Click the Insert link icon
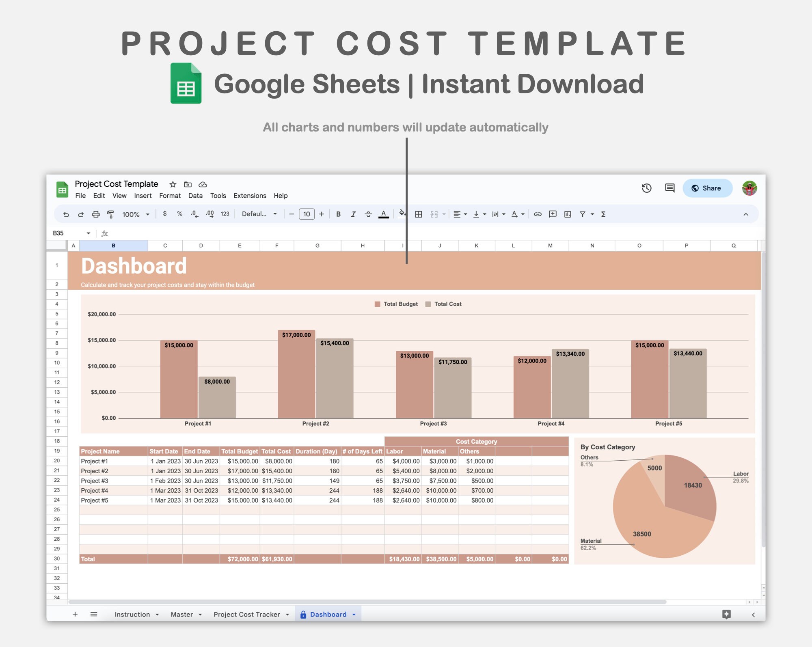Screen dimensions: 812x647 pyautogui.click(x=538, y=214)
